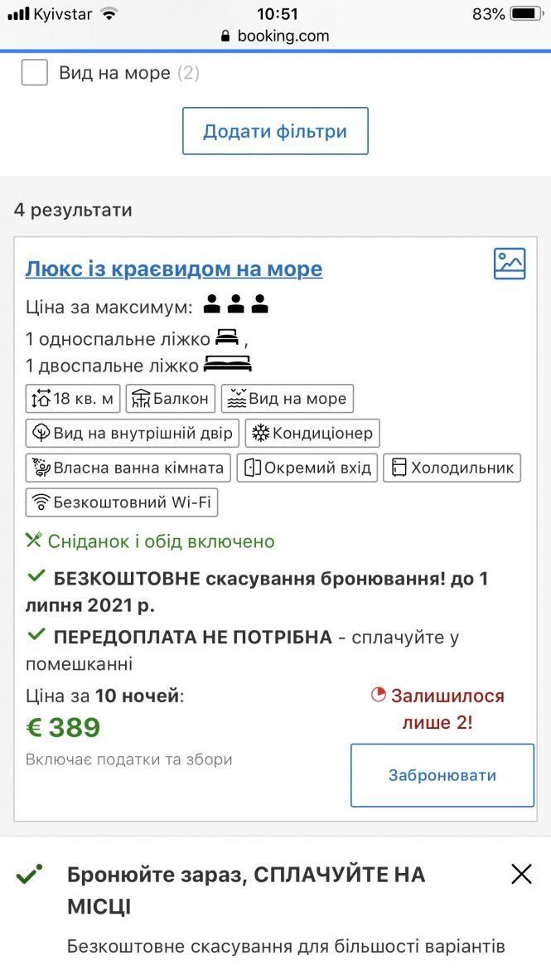551x980 pixels.
Task: Enable the 'Вид на море' filter checkbox
Action: click(35, 73)
